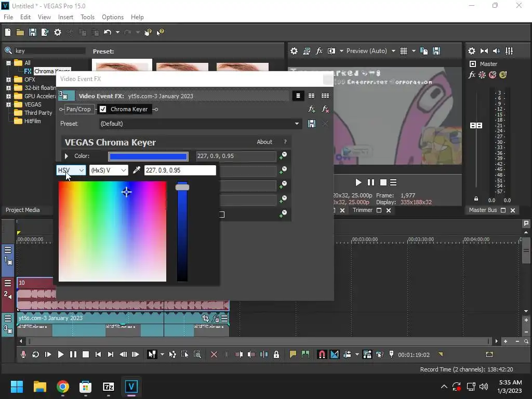Toggle preview on external monitor
This screenshot has width=532, height=399.
[x=307, y=51]
